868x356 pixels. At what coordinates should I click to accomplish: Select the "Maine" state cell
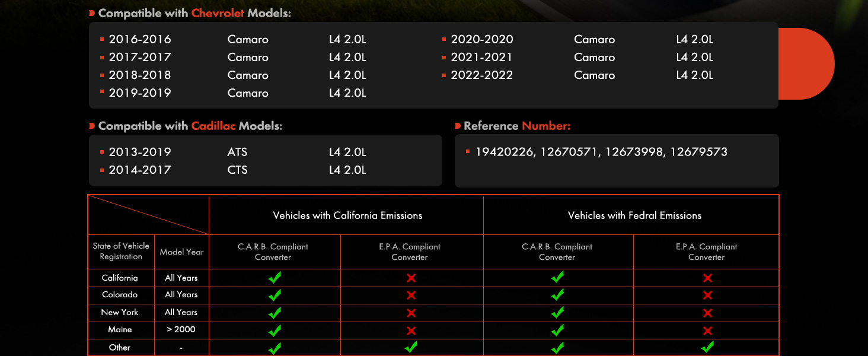pos(120,329)
